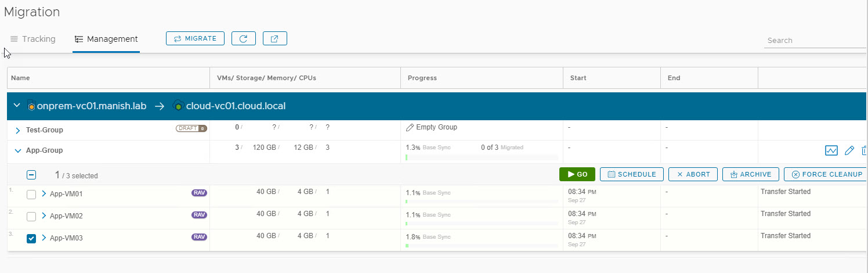Edit App-Group with pencil icon
The width and height of the screenshot is (868, 273).
(849, 151)
